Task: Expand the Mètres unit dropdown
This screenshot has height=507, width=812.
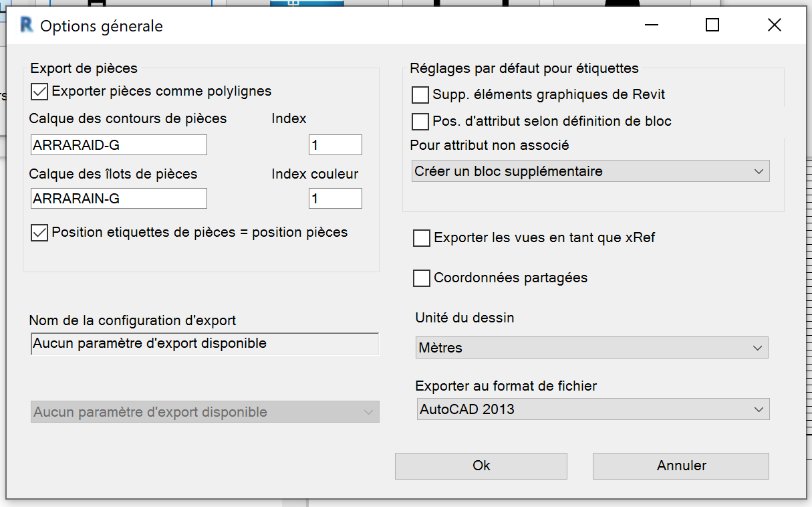Action: (x=591, y=348)
